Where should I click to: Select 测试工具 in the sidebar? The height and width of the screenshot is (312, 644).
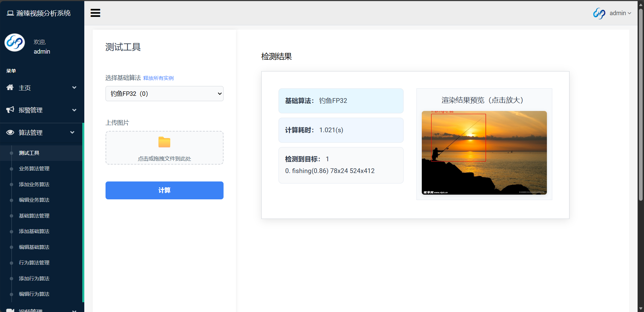[29, 153]
